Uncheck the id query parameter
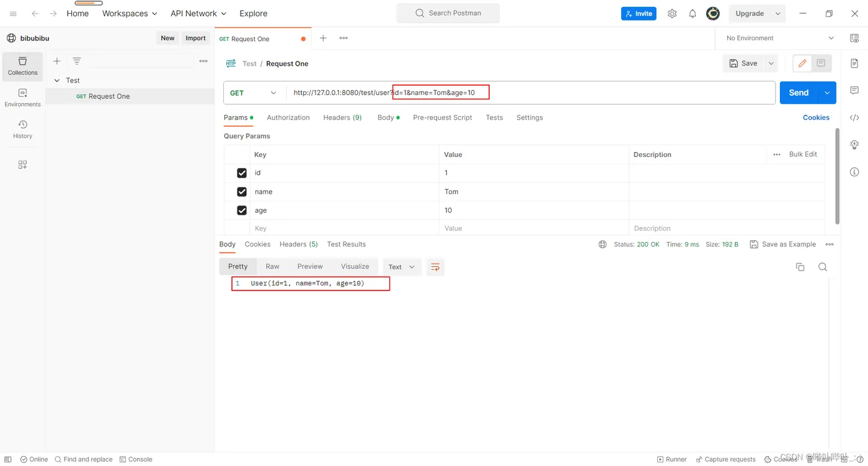 coord(242,173)
